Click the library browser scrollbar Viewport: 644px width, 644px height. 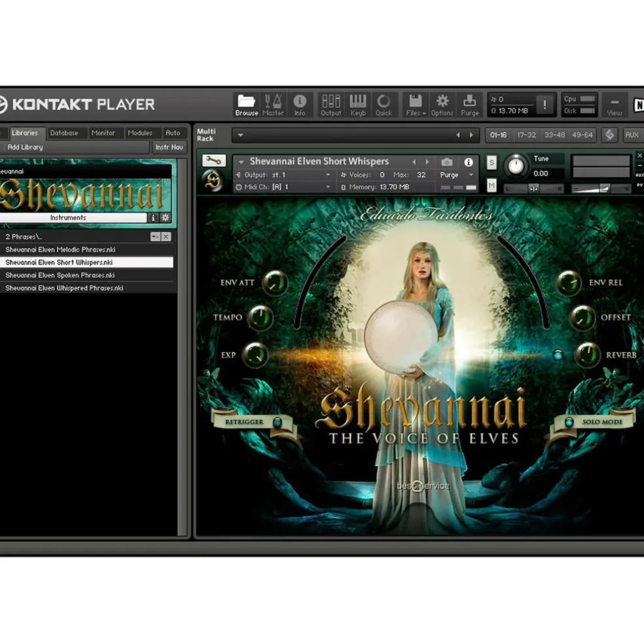pyautogui.click(x=183, y=347)
